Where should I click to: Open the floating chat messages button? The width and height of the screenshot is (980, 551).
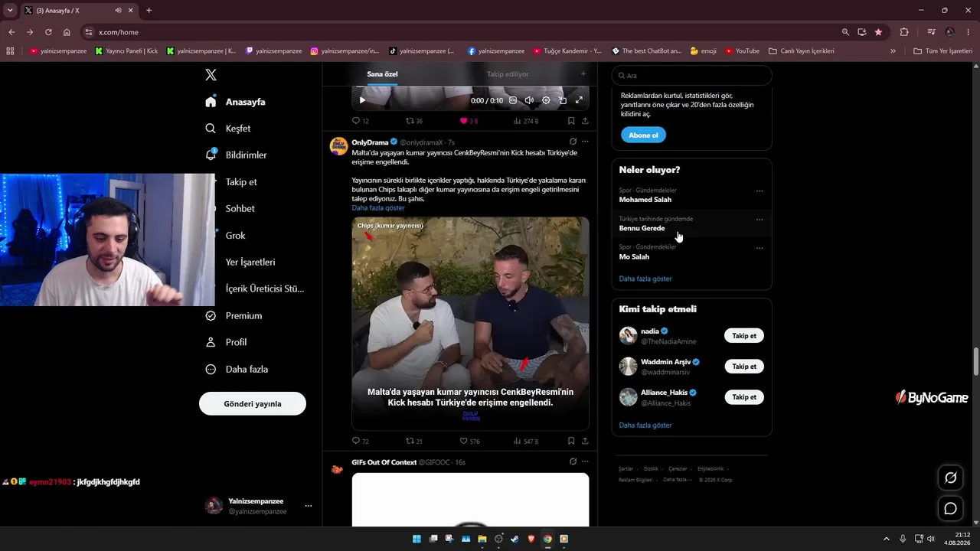click(x=950, y=508)
